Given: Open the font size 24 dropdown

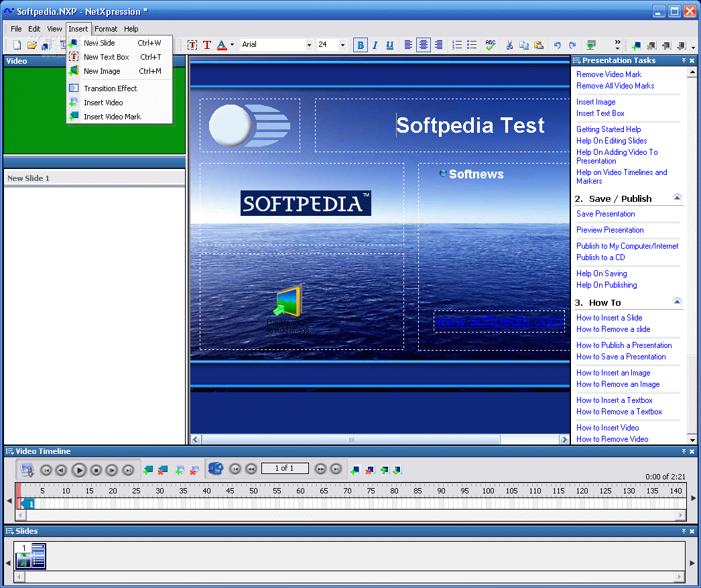Looking at the screenshot, I should [342, 45].
